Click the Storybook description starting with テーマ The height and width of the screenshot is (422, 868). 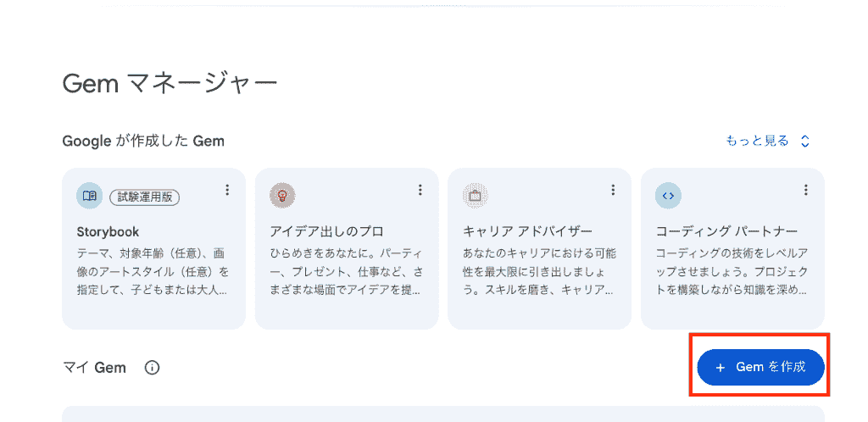pos(153,271)
